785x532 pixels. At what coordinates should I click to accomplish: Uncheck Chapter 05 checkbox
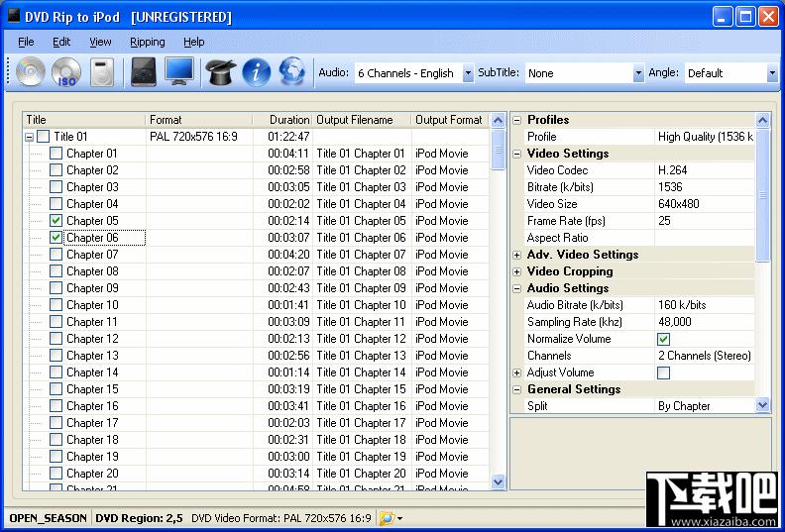coord(56,221)
